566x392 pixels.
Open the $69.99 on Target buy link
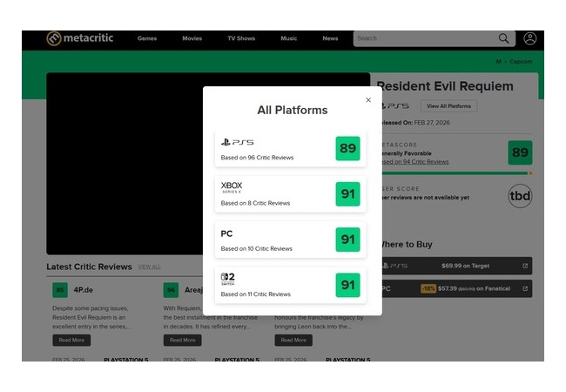(x=457, y=266)
